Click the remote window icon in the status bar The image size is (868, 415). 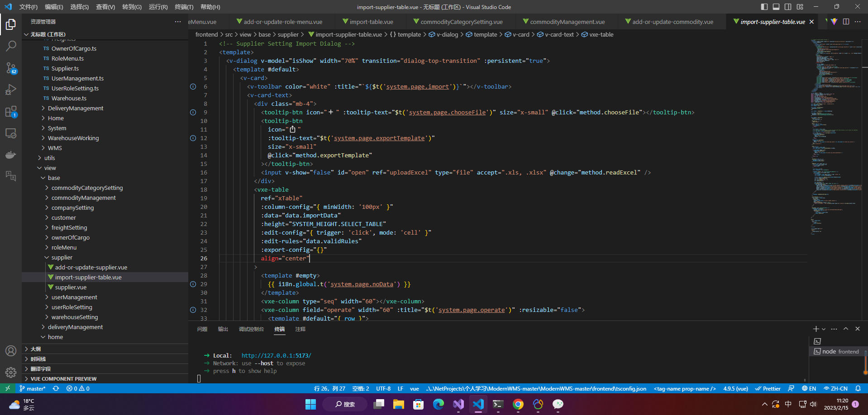8,388
